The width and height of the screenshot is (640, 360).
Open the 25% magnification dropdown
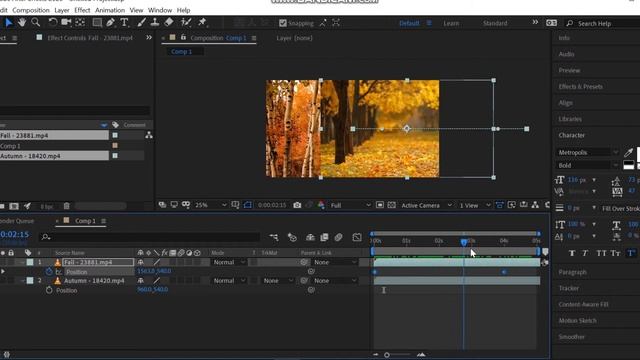tap(210, 205)
